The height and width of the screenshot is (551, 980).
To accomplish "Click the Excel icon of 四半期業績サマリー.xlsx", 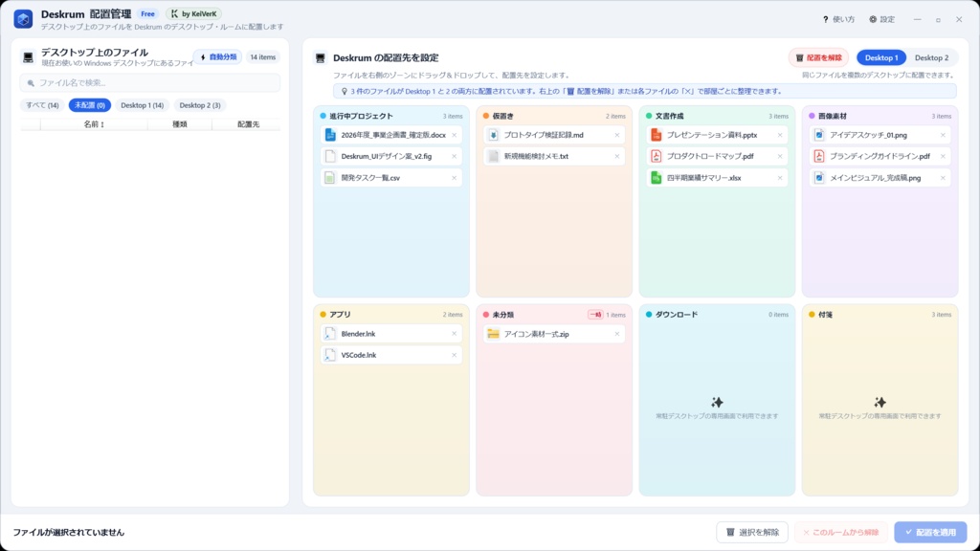I will pos(656,177).
